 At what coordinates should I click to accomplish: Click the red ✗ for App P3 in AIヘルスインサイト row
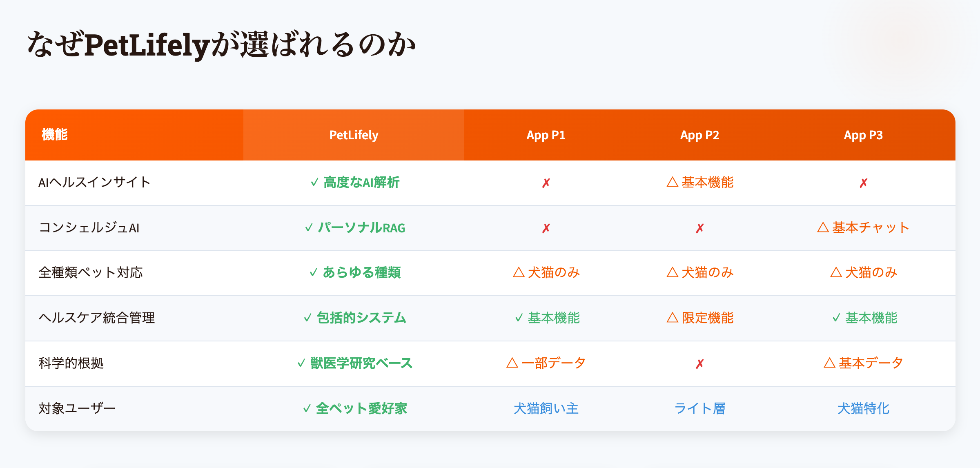click(x=863, y=183)
